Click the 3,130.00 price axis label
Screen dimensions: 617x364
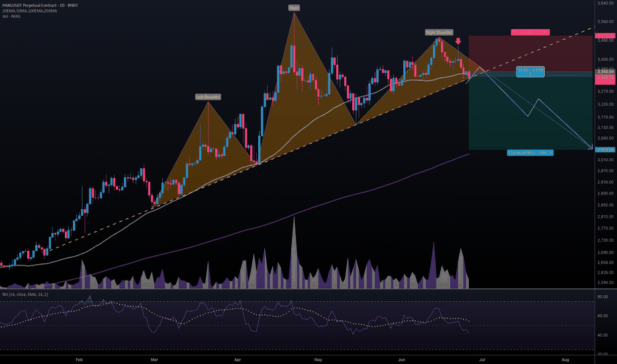[x=605, y=128]
